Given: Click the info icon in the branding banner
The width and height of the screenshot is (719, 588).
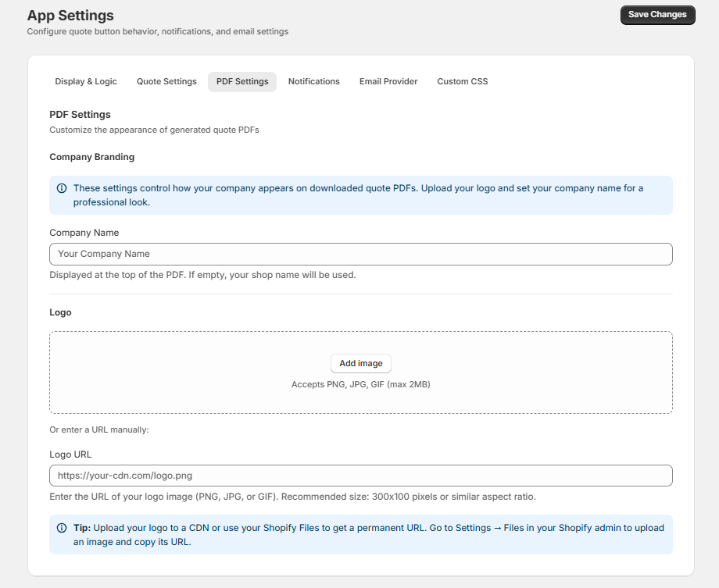Looking at the screenshot, I should pyautogui.click(x=62, y=188).
